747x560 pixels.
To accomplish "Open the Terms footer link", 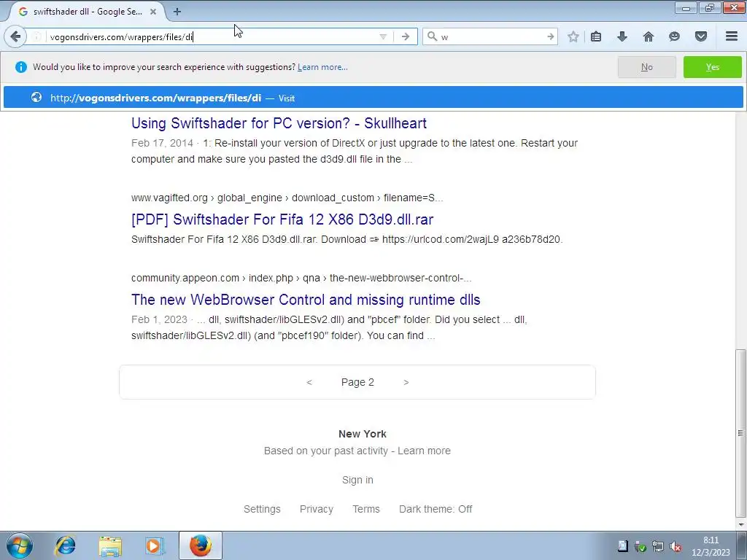I will (366, 509).
